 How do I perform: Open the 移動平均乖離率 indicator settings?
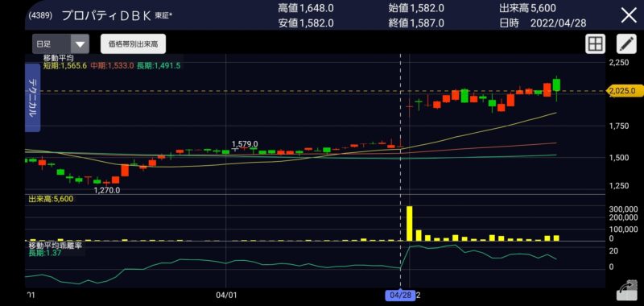click(x=55, y=246)
